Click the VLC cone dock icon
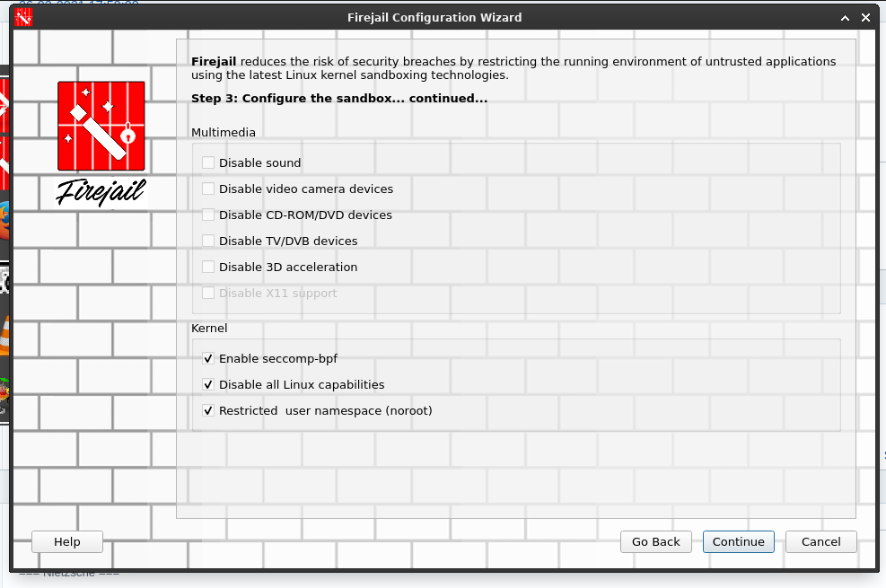Screen dimensions: 886x588 click(x=4, y=333)
